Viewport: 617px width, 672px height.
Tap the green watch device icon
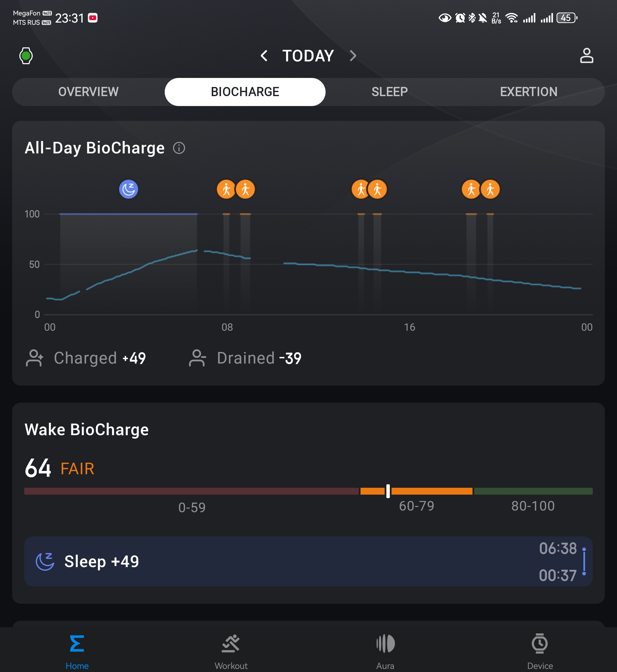pos(26,56)
